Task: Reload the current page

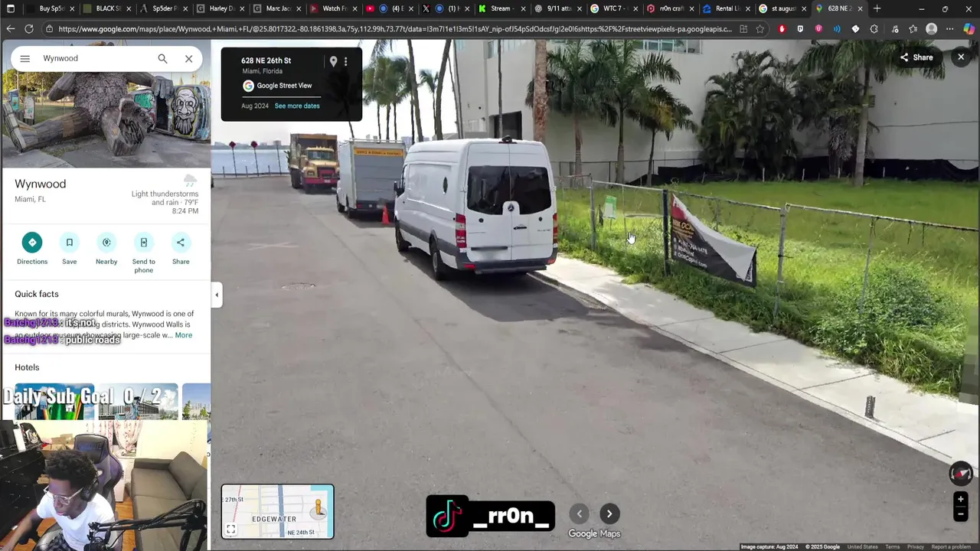Action: (29, 29)
